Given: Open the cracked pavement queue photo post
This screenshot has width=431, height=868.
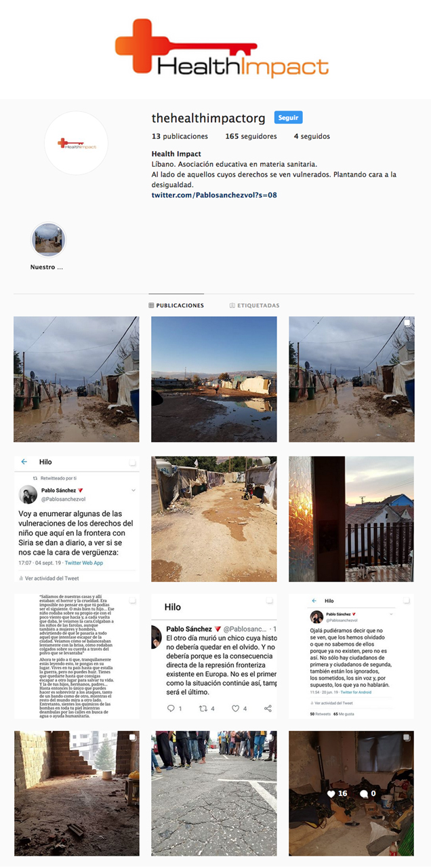Looking at the screenshot, I should click(x=214, y=793).
